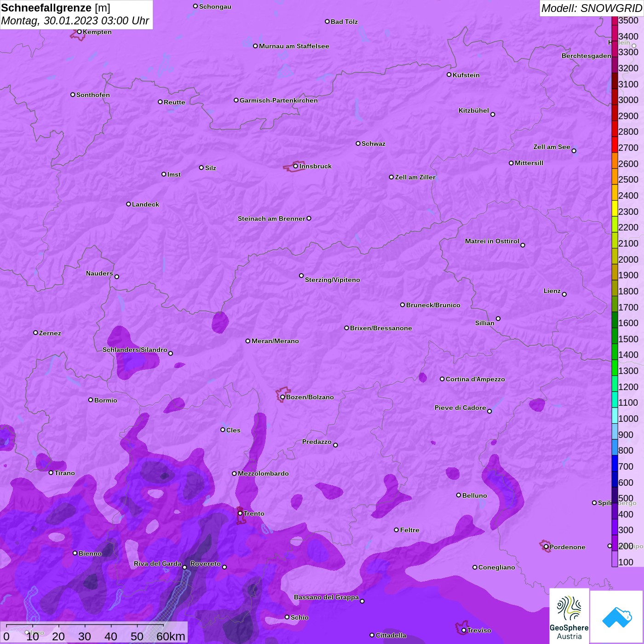
Task: Click the 'Rovereto' label
Action: coord(206,563)
